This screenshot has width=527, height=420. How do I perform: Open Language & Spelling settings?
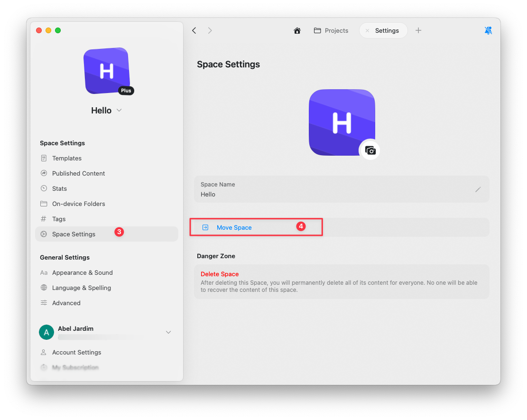pyautogui.click(x=107, y=288)
